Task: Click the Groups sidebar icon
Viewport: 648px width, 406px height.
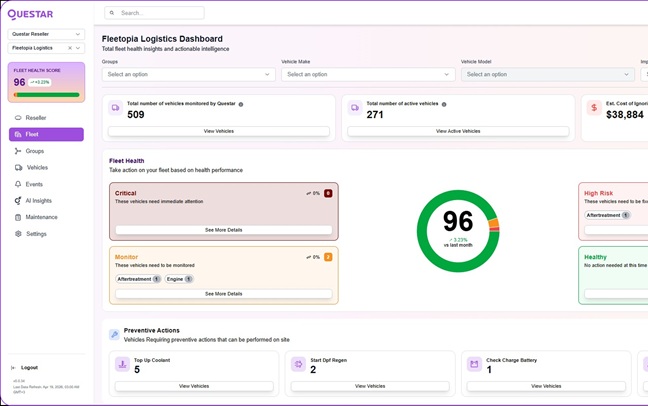Action: [18, 151]
